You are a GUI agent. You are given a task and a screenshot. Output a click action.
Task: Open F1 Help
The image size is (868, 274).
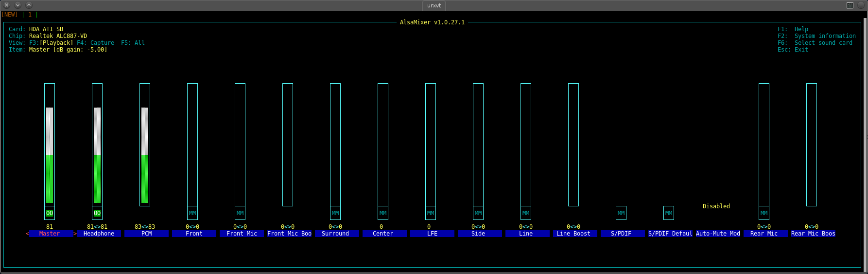tap(793, 29)
